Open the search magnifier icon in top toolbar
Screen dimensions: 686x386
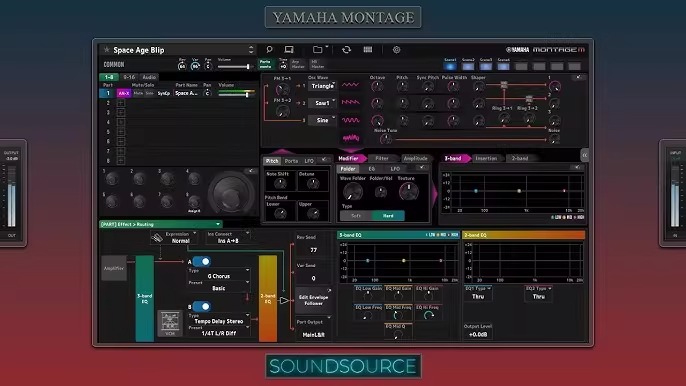[269, 49]
